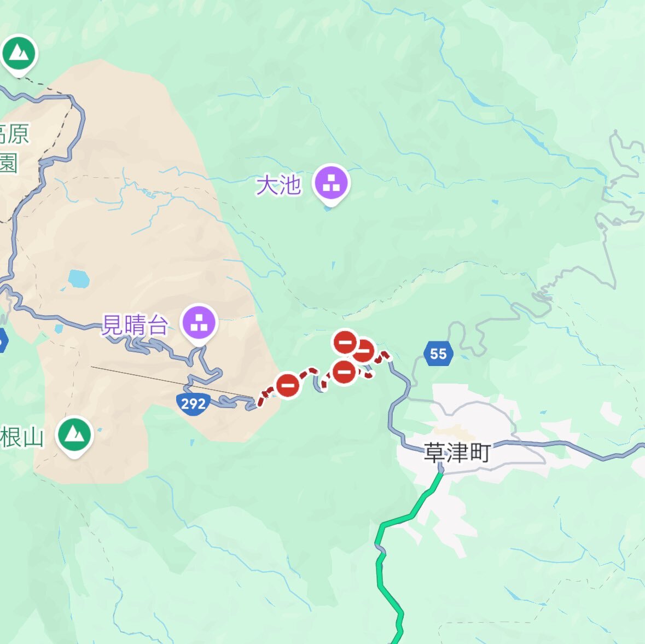The height and width of the screenshot is (644, 645).
Task: Click the purple 大池 place marker
Action: (x=331, y=183)
